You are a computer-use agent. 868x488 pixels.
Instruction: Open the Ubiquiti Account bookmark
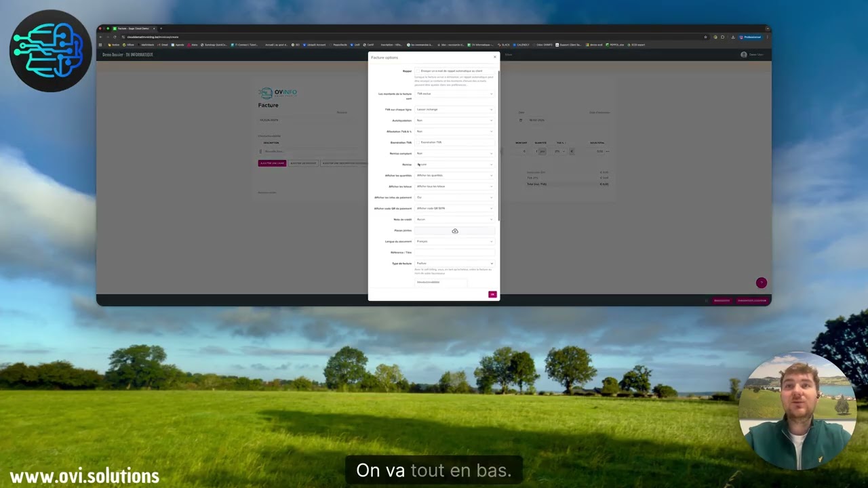(x=315, y=45)
